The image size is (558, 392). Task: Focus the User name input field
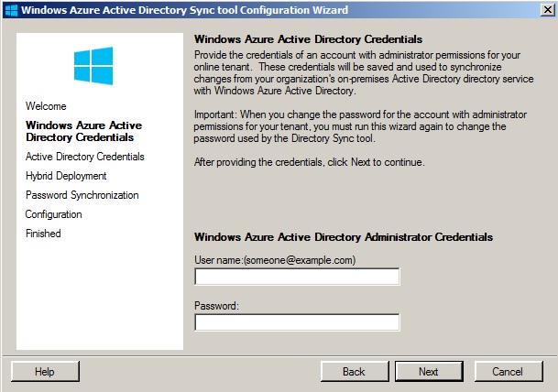(x=297, y=277)
